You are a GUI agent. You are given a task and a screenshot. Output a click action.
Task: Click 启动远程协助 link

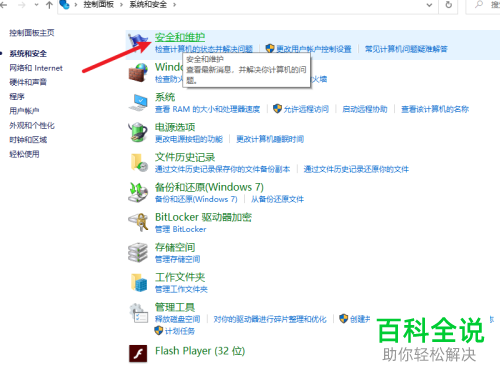pos(365,109)
